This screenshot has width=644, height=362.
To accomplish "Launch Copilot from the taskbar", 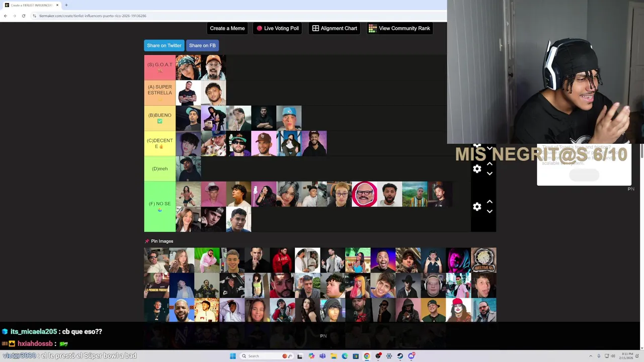I will tap(311, 356).
